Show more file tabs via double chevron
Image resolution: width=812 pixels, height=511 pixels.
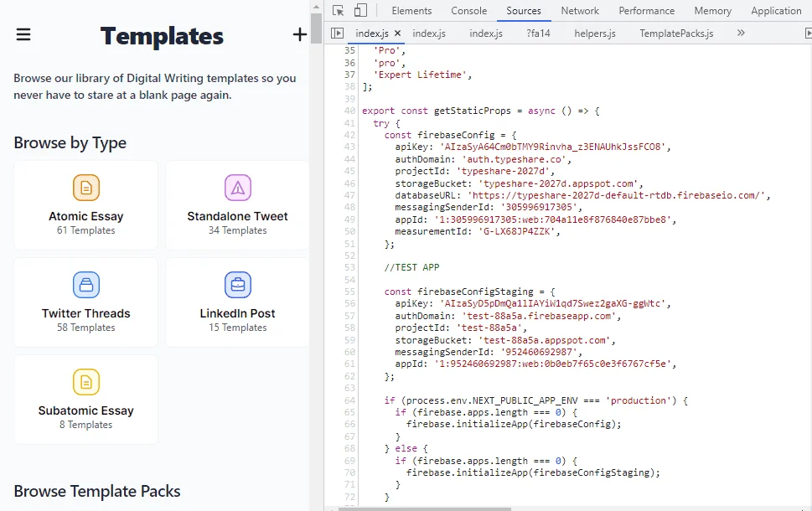coord(741,34)
